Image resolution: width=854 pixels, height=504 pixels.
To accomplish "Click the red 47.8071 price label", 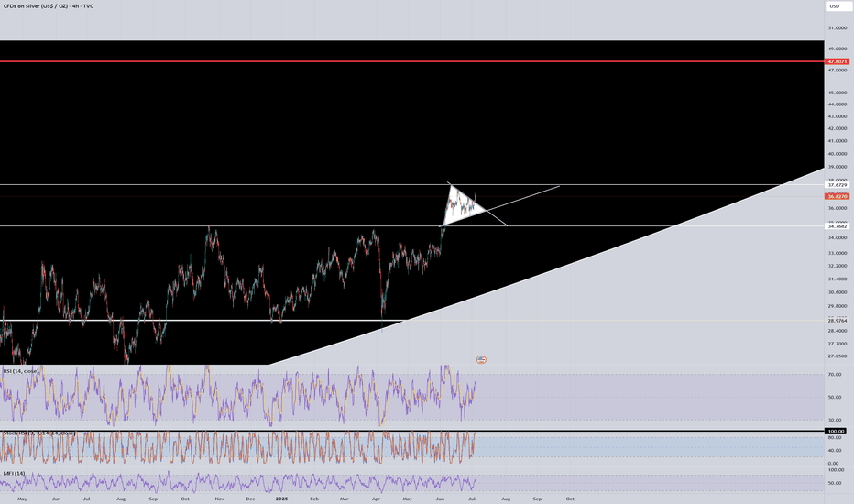I will pyautogui.click(x=838, y=61).
